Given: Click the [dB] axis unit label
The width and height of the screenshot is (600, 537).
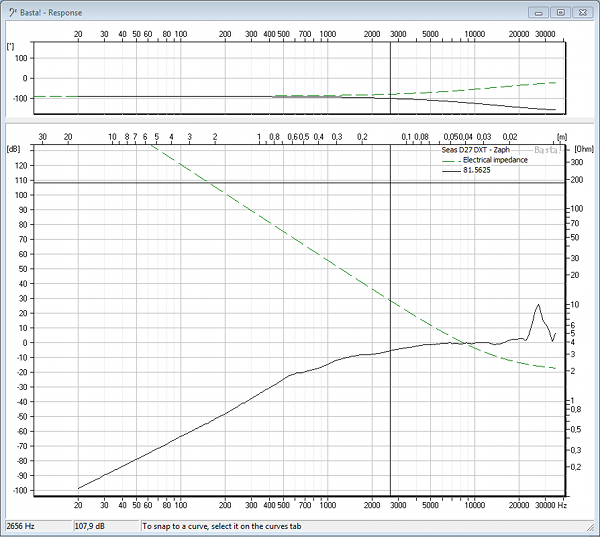Looking at the screenshot, I should (13, 148).
